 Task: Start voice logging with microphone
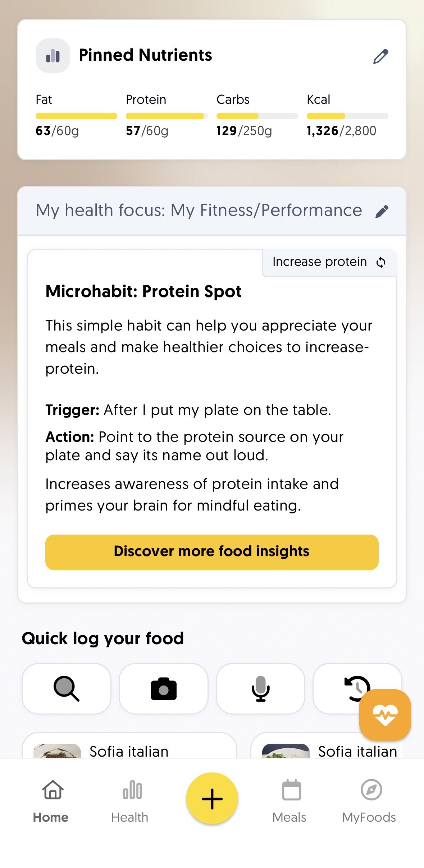pos(260,688)
